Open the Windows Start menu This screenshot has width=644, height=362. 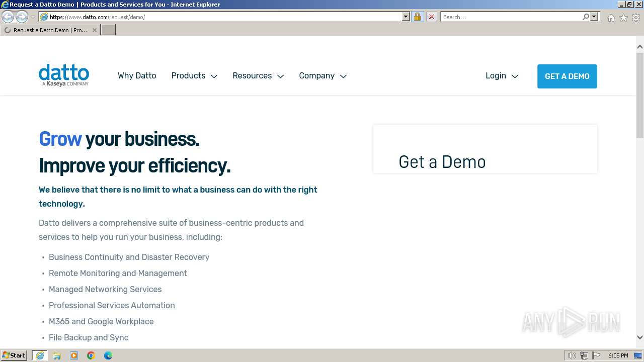coord(14,355)
